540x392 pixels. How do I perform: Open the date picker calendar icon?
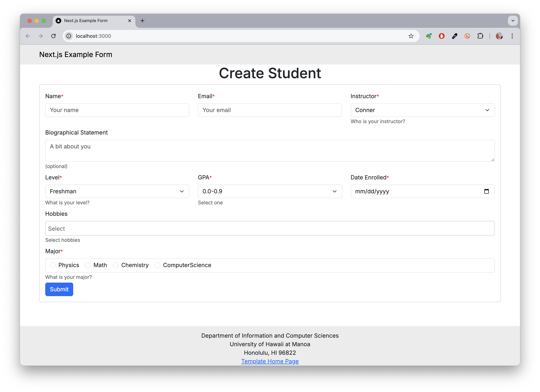(486, 191)
